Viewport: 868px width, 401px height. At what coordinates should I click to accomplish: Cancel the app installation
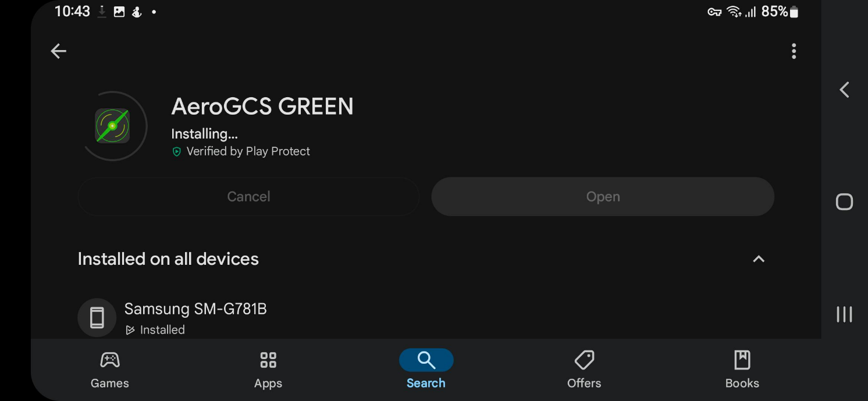[x=248, y=197]
